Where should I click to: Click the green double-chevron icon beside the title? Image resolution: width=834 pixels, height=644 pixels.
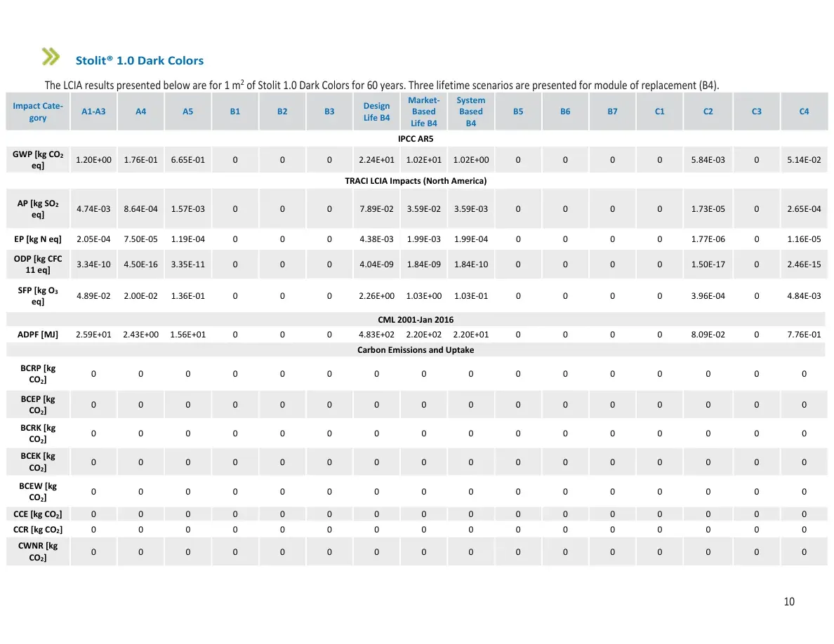tap(51, 56)
